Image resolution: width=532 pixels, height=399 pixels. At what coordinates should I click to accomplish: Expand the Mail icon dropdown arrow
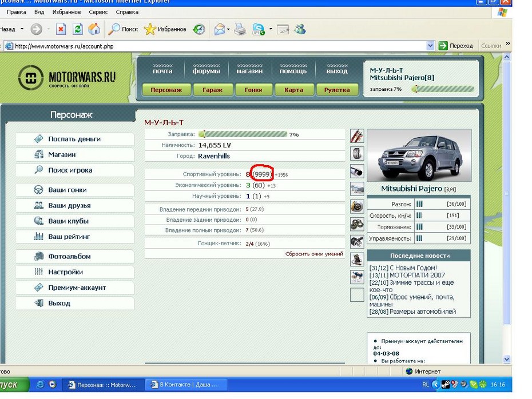(228, 30)
